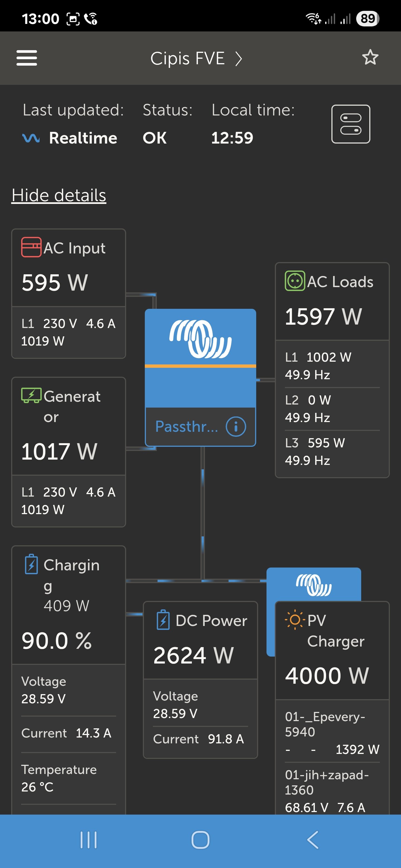This screenshot has width=401, height=868.
Task: Open the controls toggle switches panel
Action: 350,124
